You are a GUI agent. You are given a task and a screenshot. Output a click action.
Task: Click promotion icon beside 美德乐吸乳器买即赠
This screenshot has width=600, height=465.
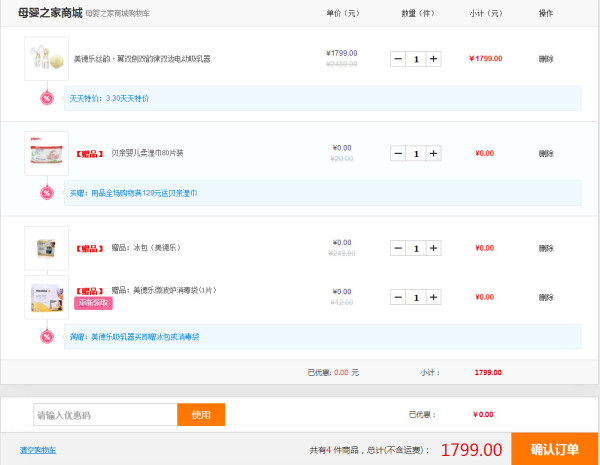click(47, 337)
